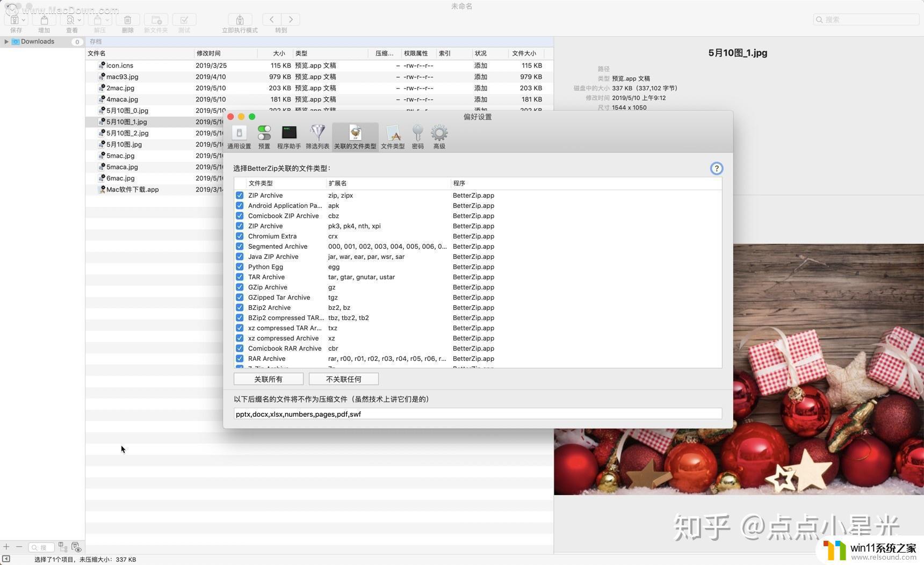Select file 6mac.jpg in archive list
The height and width of the screenshot is (565, 924).
click(x=155, y=178)
